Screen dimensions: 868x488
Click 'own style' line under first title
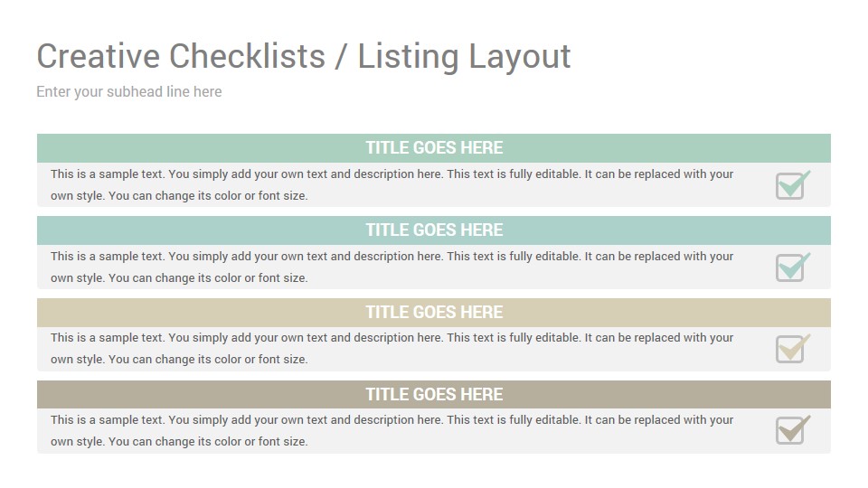tap(179, 196)
